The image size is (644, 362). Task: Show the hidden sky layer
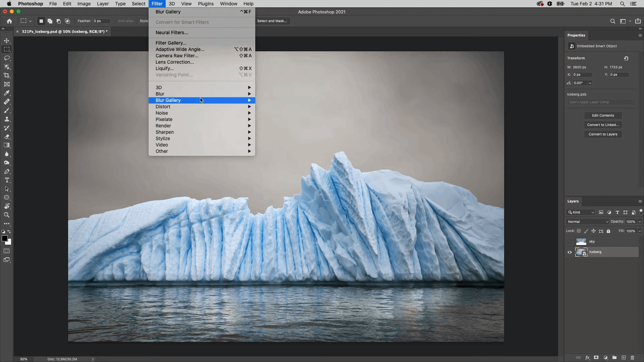pos(570,242)
